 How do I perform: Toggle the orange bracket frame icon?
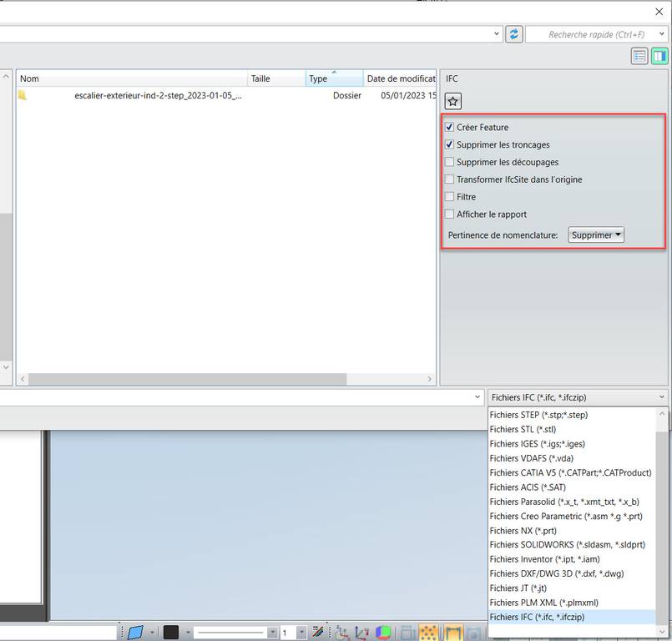click(453, 633)
